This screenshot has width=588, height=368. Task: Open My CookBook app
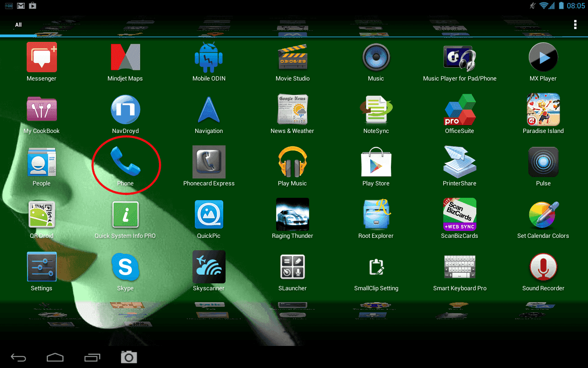pyautogui.click(x=41, y=110)
